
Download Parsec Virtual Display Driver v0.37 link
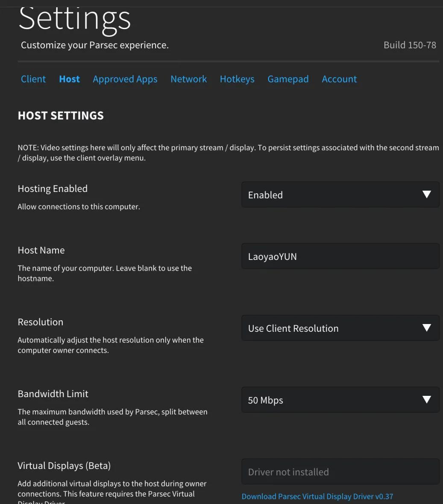[317, 496]
